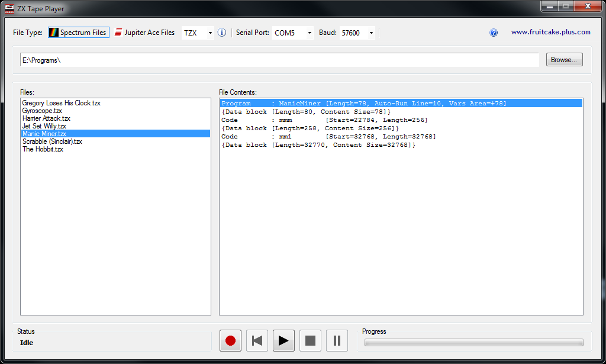This screenshot has height=364, width=606.
Task: Click the ZX Tape Player title bar icon
Action: point(9,8)
